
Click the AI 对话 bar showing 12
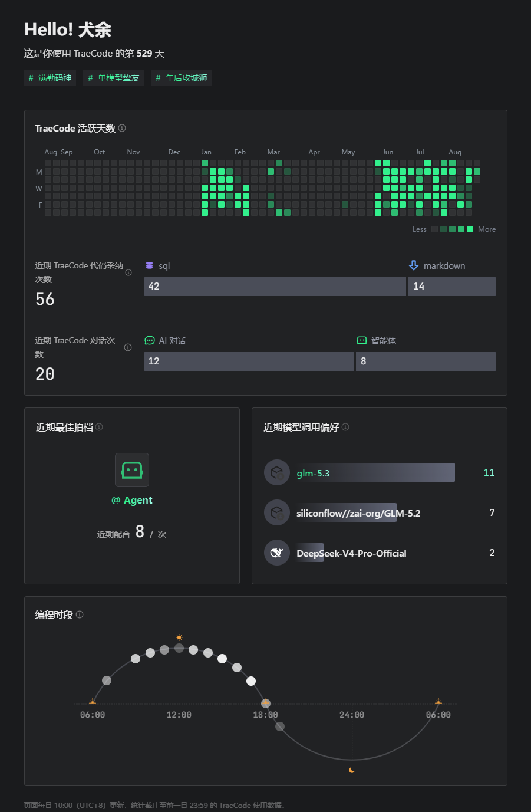coord(249,361)
